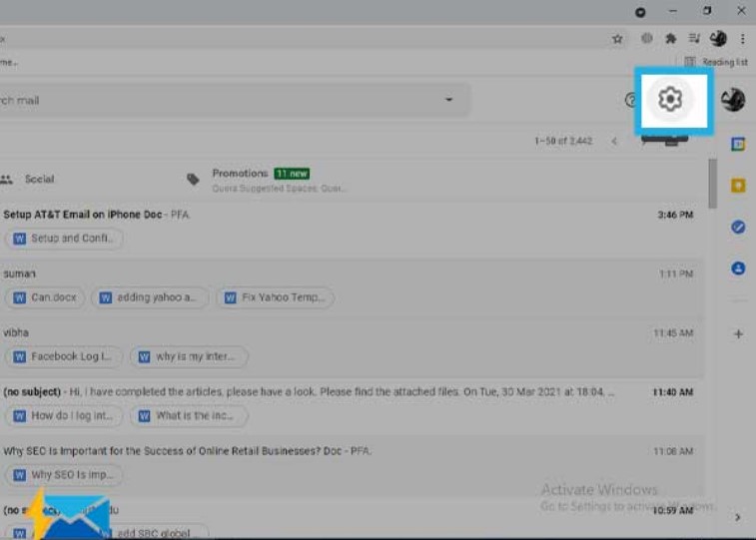Open Gmail settings gear icon
The width and height of the screenshot is (756, 540).
tap(670, 99)
